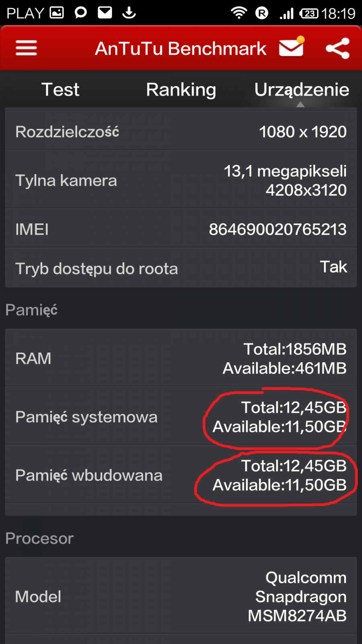Tap the share icon in header
This screenshot has height=644, width=362.
coord(337,48)
